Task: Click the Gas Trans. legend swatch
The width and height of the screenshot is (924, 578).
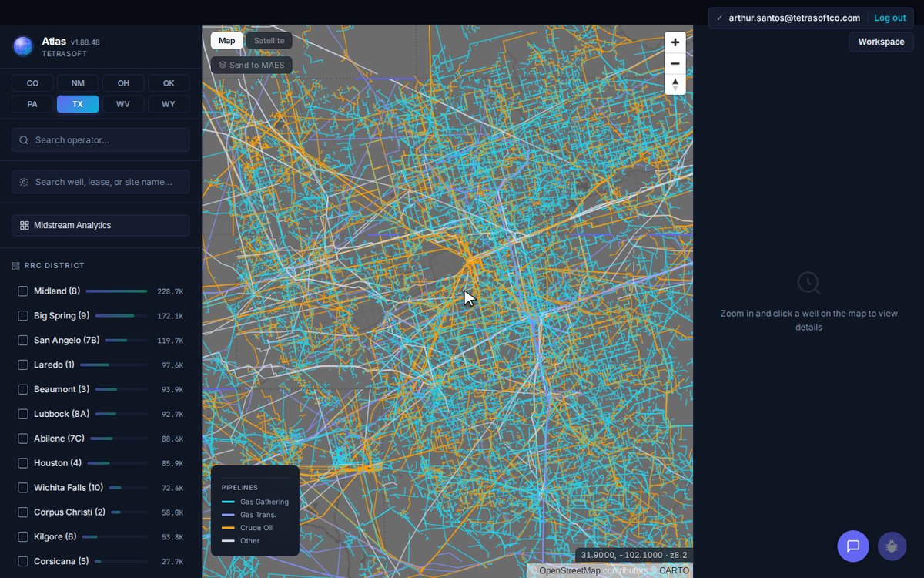Action: coord(228,515)
